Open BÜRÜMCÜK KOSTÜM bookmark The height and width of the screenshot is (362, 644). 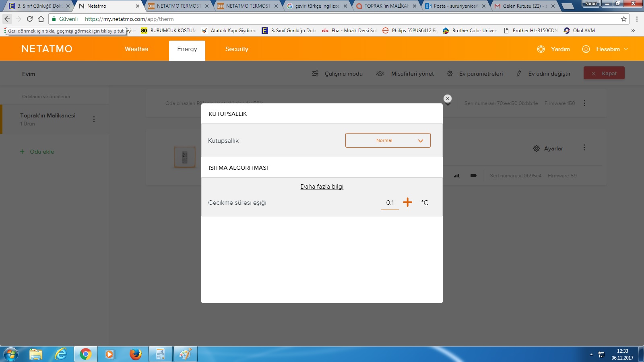168,31
